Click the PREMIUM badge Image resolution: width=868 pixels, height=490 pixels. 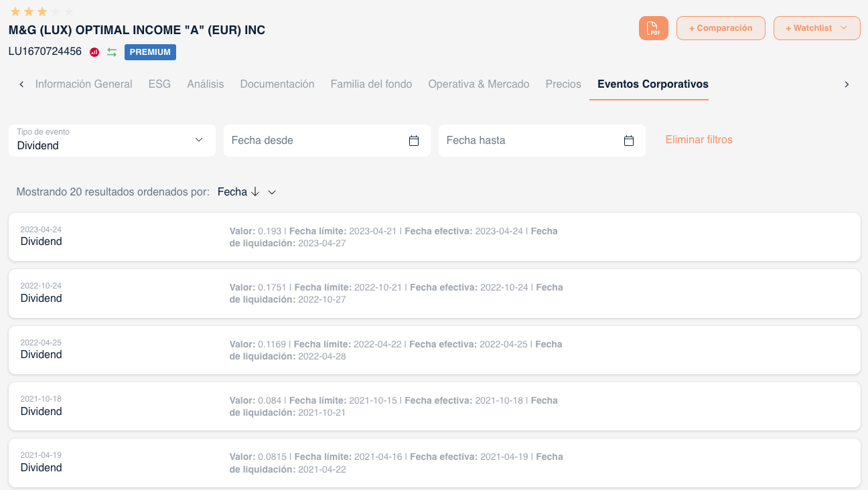click(150, 52)
